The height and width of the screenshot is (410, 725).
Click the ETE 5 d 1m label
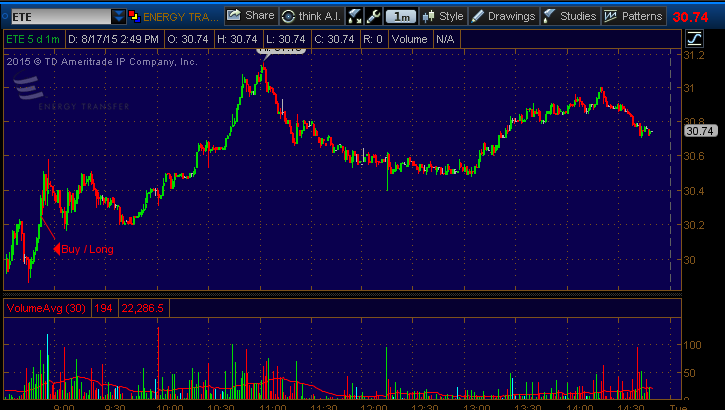tap(33, 39)
